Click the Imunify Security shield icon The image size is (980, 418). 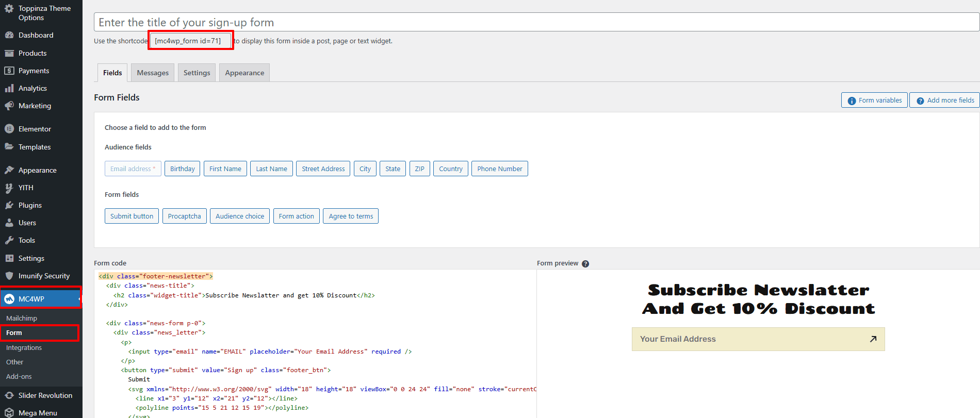click(x=9, y=276)
